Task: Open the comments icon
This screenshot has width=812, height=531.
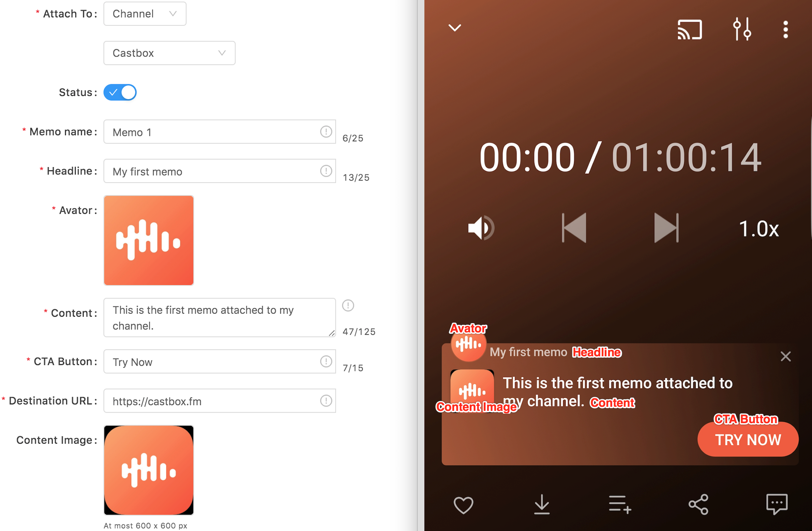Action: 777,504
